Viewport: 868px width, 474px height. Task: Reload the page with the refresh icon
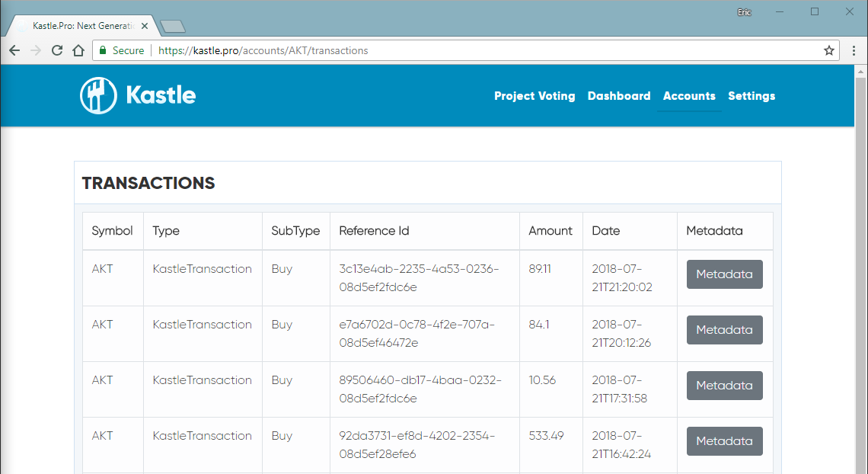57,50
